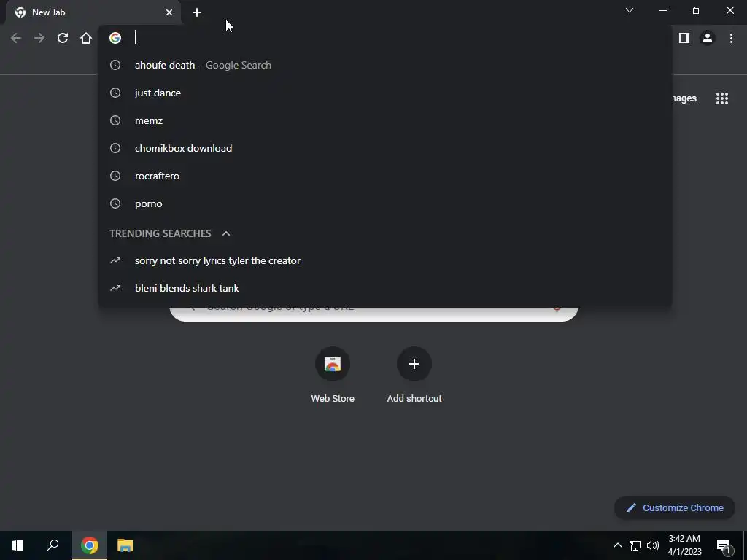Select the 'chomikbox download' suggestion
This screenshot has height=560, width=747.
click(385, 148)
